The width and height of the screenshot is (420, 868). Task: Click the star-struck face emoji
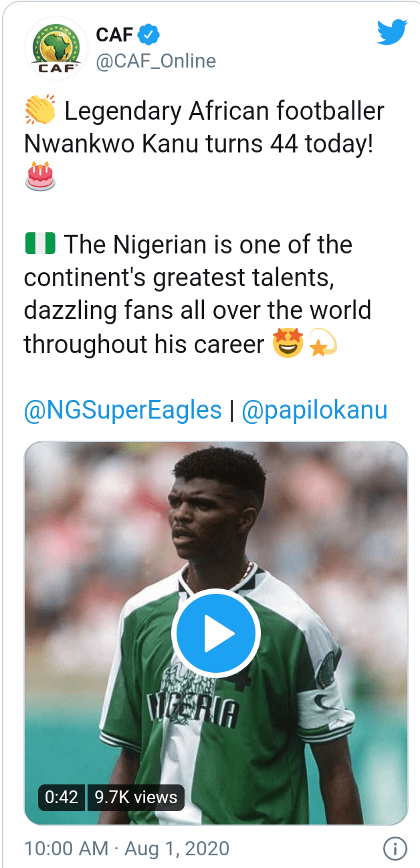pos(288,344)
